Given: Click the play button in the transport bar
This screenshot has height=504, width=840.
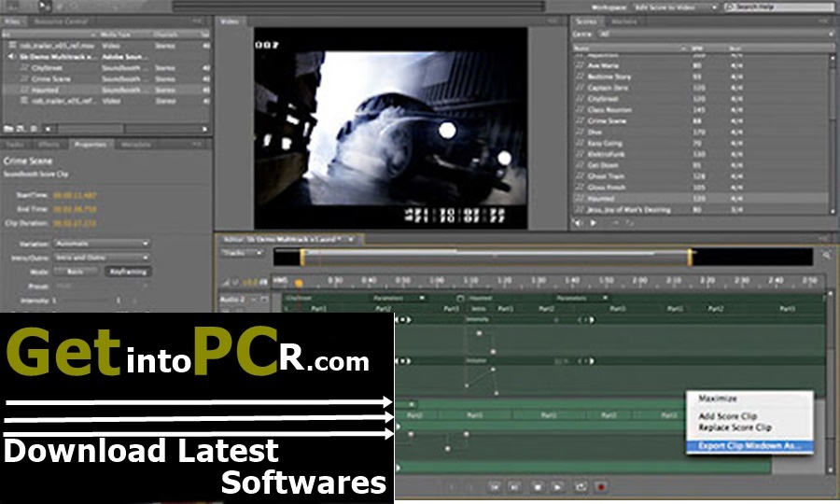Looking at the screenshot, I should coord(558,487).
